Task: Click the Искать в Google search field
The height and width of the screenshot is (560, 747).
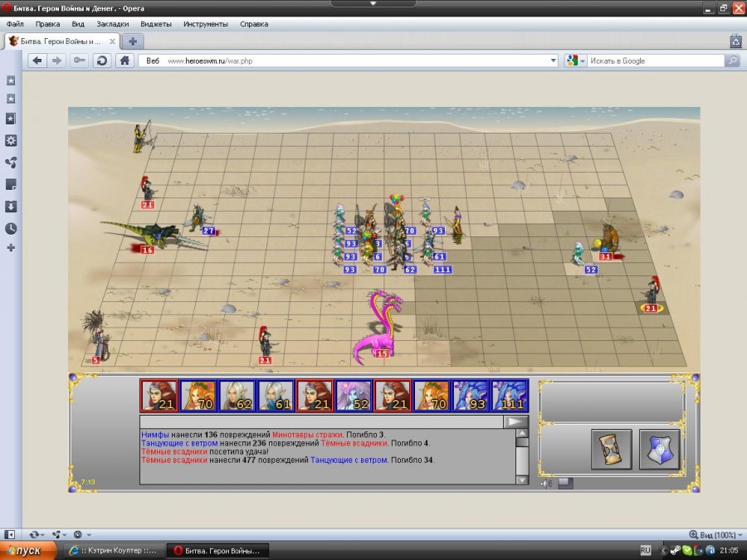Action: click(656, 61)
